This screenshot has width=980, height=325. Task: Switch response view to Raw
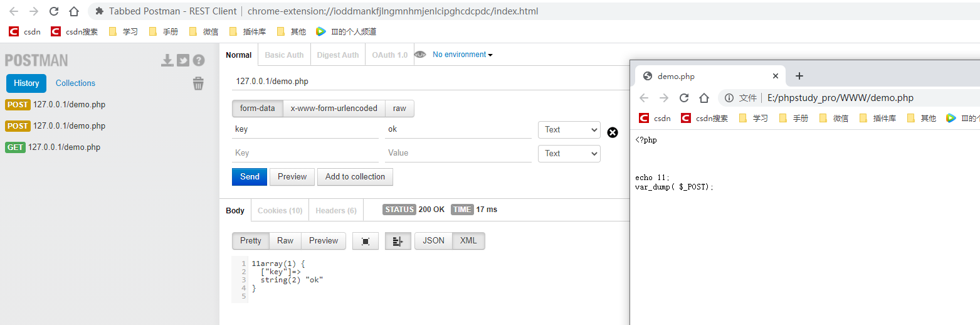(285, 241)
